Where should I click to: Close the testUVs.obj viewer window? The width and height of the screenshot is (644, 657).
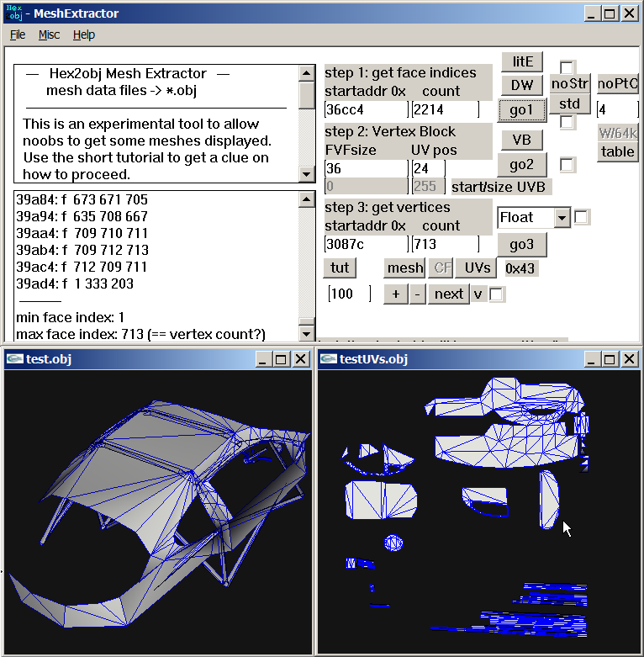pos(630,359)
